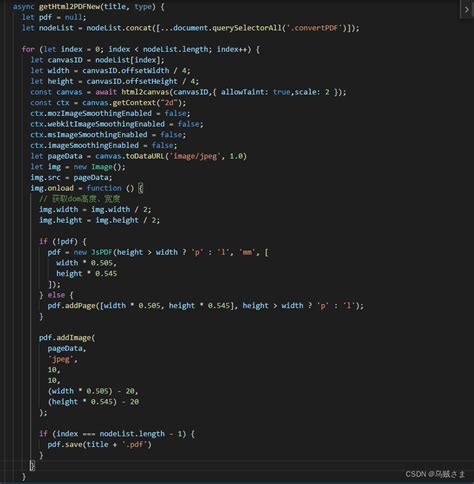Click the 'if (index === nodeList.length - 1)' line

(x=117, y=434)
